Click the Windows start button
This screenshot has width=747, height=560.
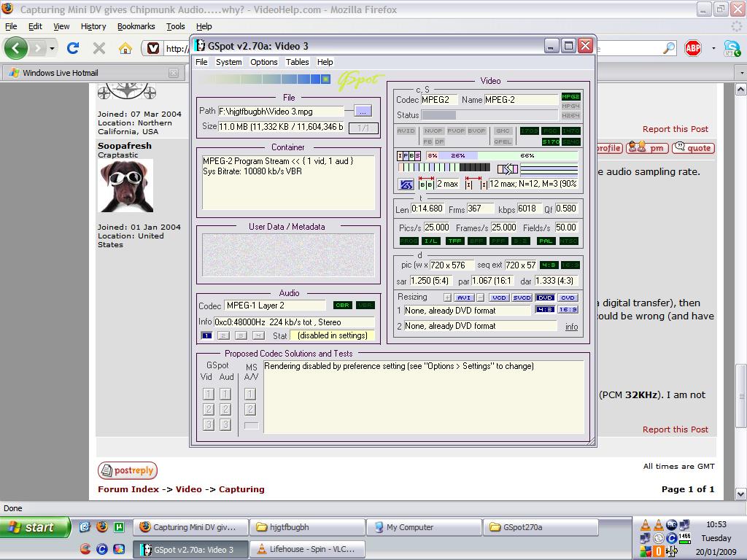(34, 527)
